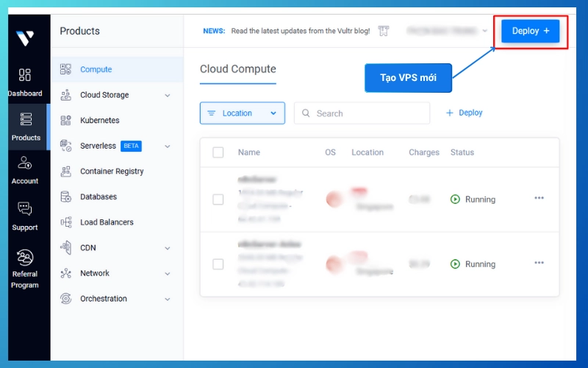This screenshot has height=368, width=588.
Task: Open the Dashboard icon in sidebar
Action: point(25,75)
